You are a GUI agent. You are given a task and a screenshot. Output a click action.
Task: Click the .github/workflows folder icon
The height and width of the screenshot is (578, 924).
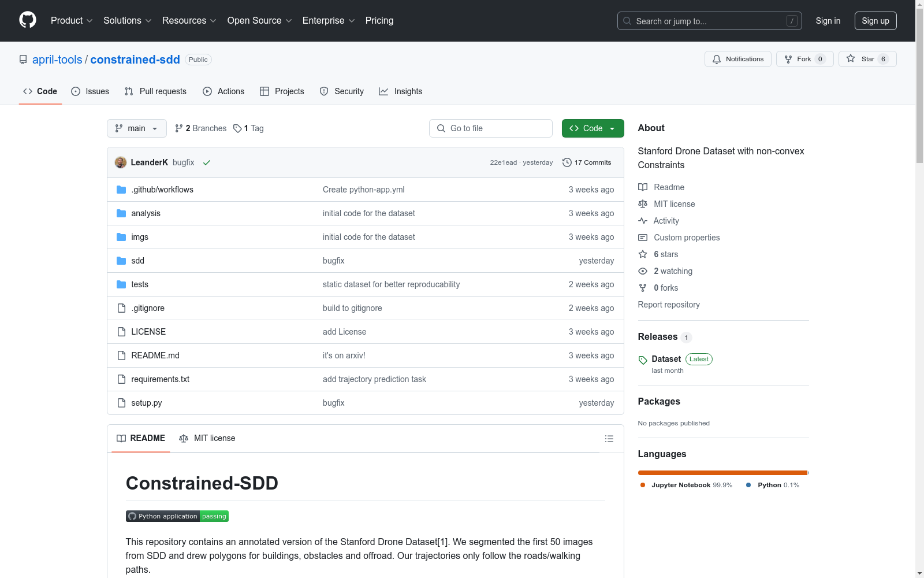pos(121,190)
